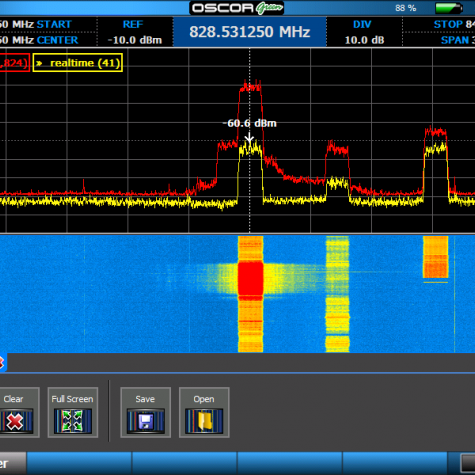Click the red X icon left of waterfall bottom
This screenshot has width=475, height=475.
pos(3,363)
